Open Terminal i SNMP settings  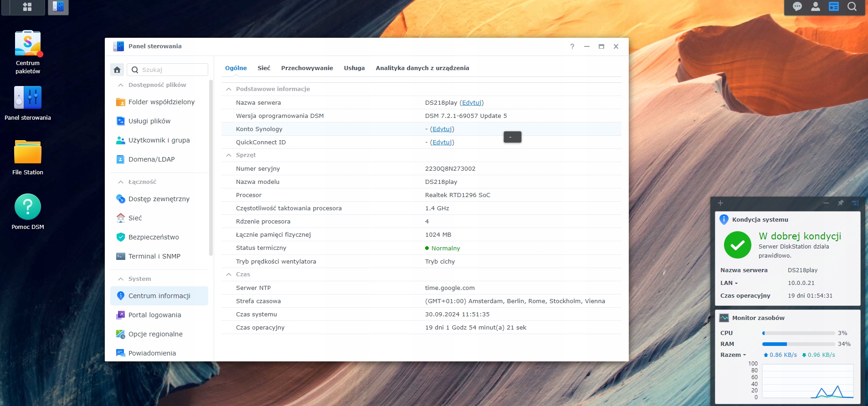[x=159, y=256]
